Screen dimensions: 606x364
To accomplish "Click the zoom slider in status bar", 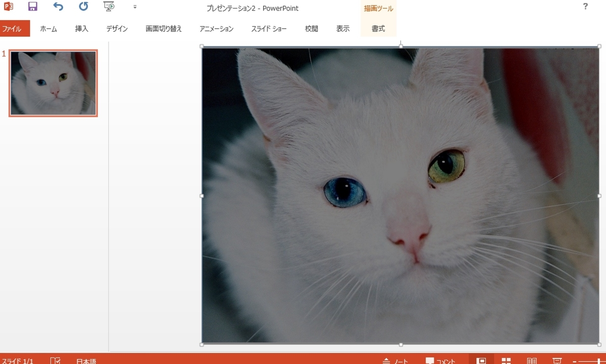I will tap(593, 361).
